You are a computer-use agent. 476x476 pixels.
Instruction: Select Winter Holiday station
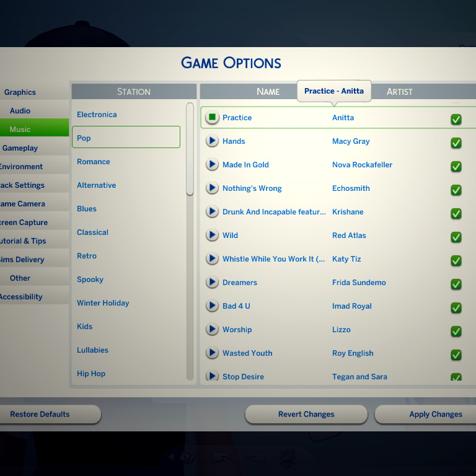click(x=126, y=302)
